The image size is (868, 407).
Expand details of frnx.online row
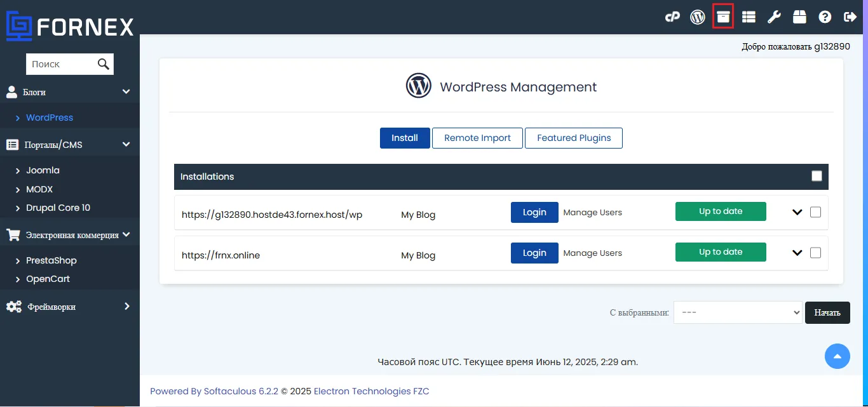(x=797, y=253)
